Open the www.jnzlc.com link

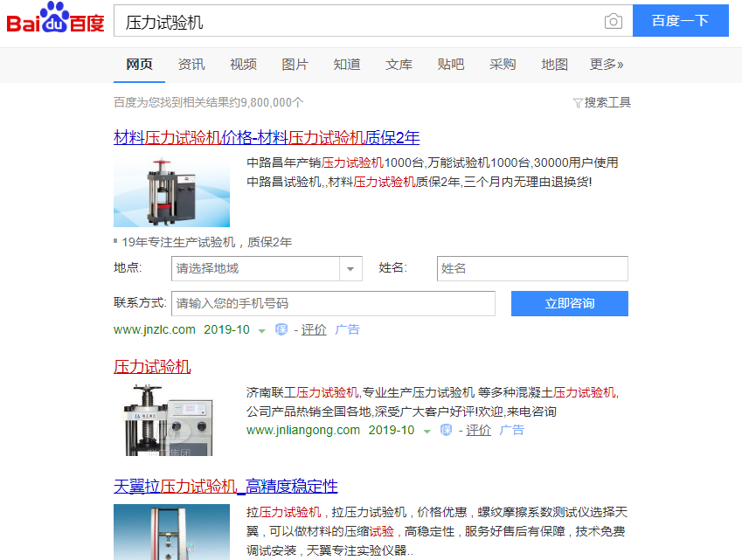coord(155,329)
